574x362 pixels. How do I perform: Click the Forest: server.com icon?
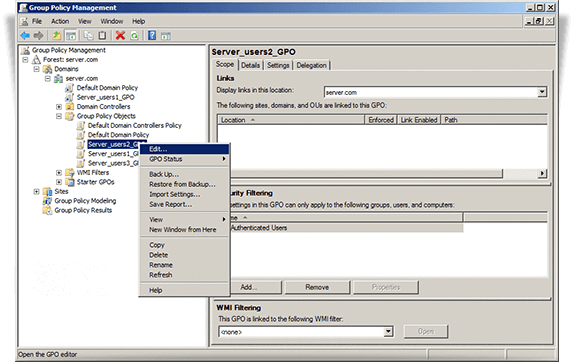pyautogui.click(x=36, y=60)
